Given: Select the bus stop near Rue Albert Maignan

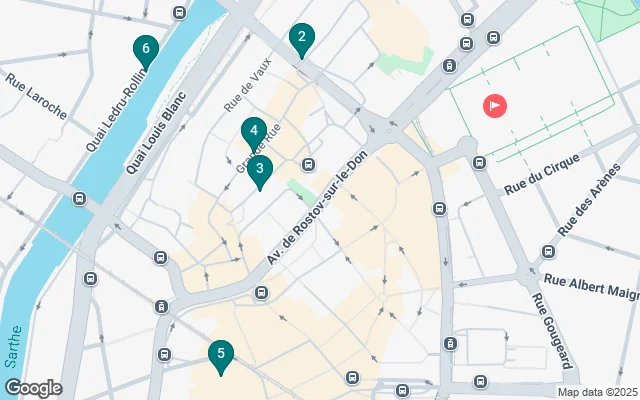Looking at the screenshot, I should coord(549,251).
